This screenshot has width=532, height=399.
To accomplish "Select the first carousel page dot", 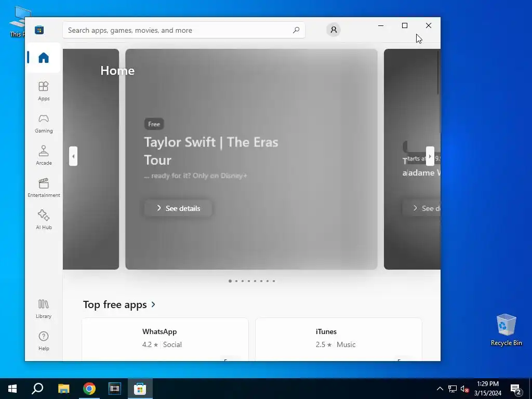I will point(230,281).
